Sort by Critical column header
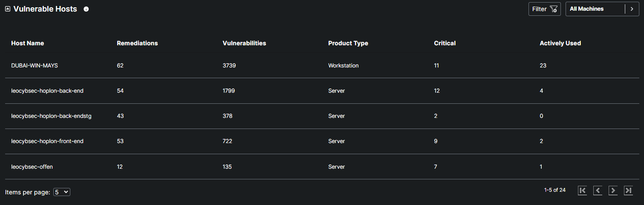This screenshot has width=644, height=205. (x=445, y=43)
